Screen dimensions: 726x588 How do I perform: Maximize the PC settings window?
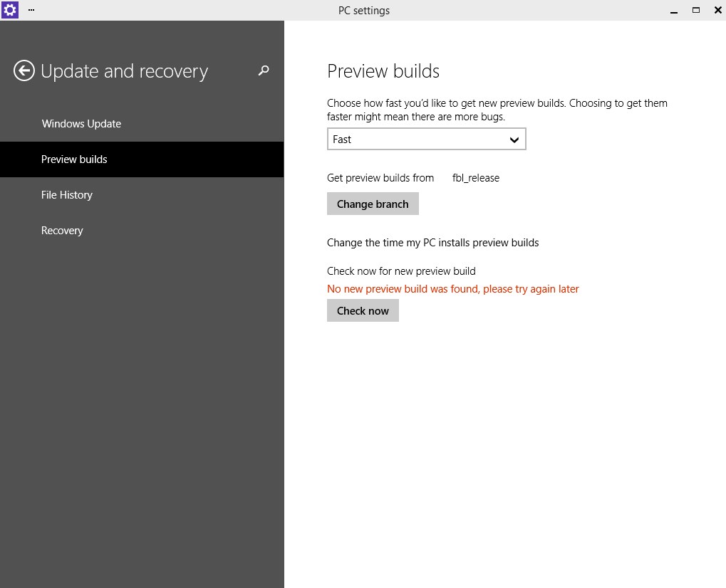(x=696, y=10)
